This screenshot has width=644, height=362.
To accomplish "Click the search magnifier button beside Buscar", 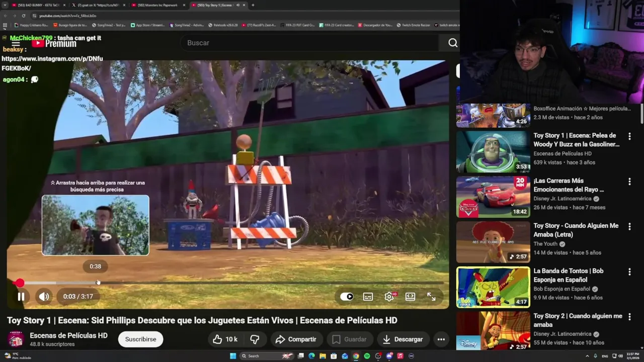I will (453, 43).
